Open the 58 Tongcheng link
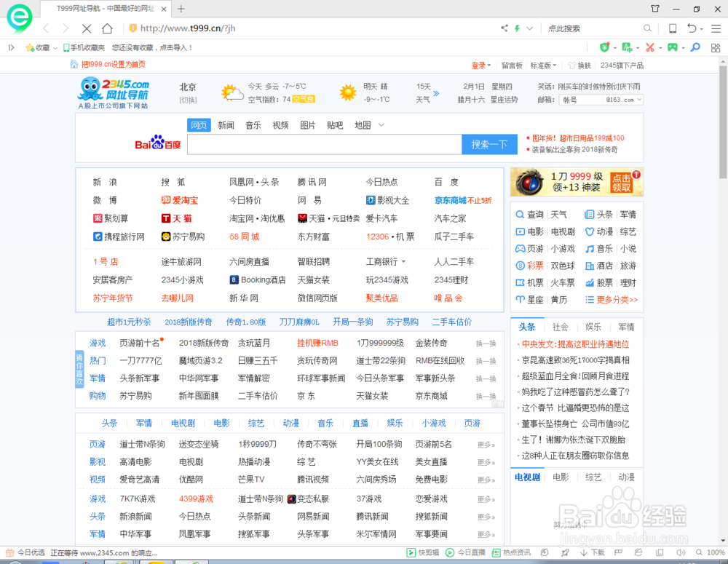Screen dimensions: 728x564 coord(244,237)
